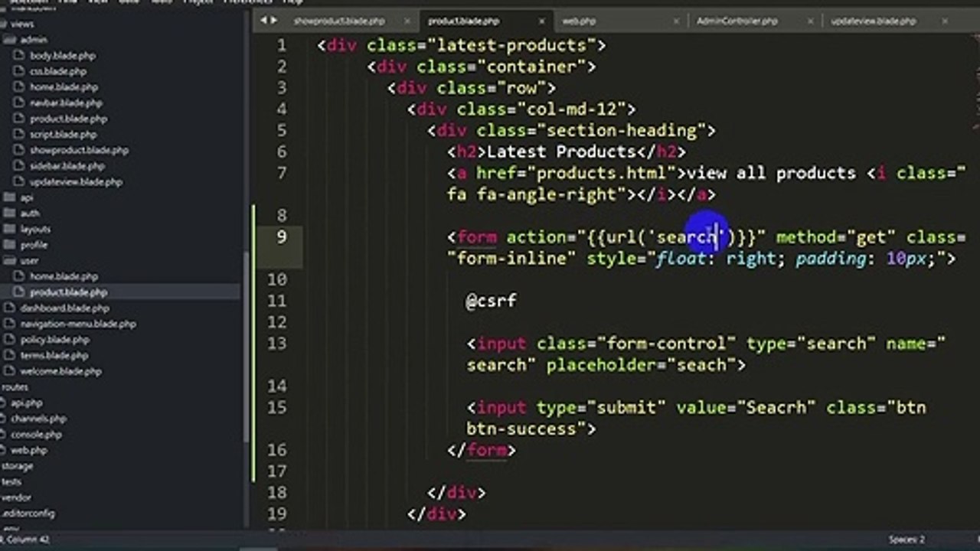This screenshot has height=551, width=980.
Task: Open the updateview.blade.php tab
Action: [x=874, y=21]
